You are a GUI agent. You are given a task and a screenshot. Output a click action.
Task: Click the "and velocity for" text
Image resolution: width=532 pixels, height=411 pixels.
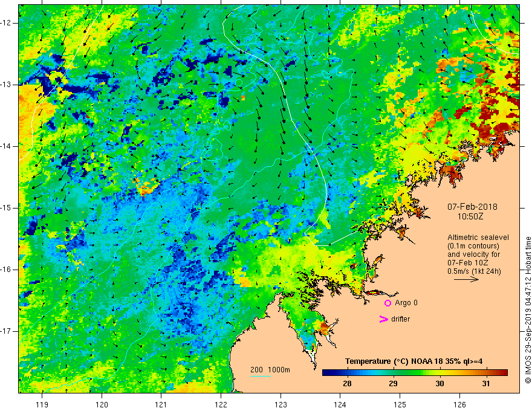click(x=473, y=254)
